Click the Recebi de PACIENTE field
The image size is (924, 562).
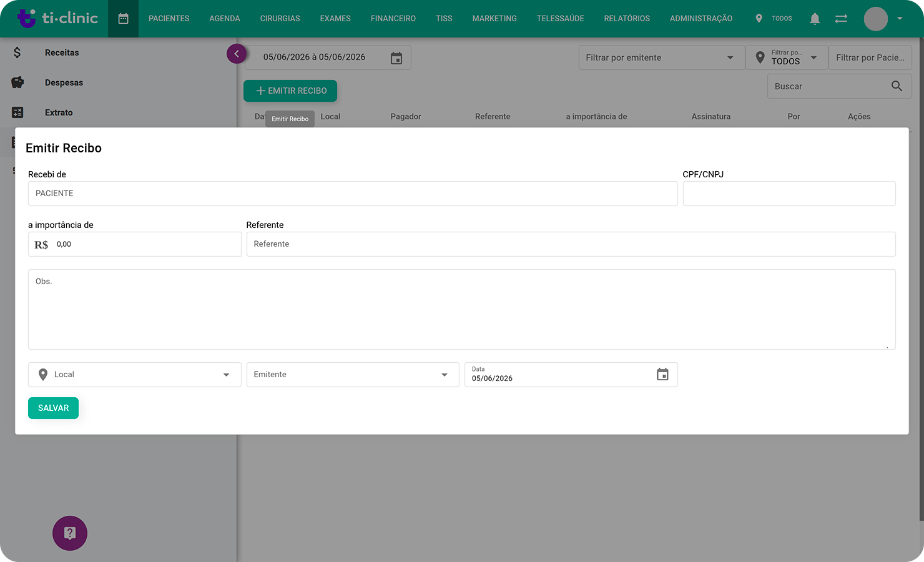pos(353,194)
